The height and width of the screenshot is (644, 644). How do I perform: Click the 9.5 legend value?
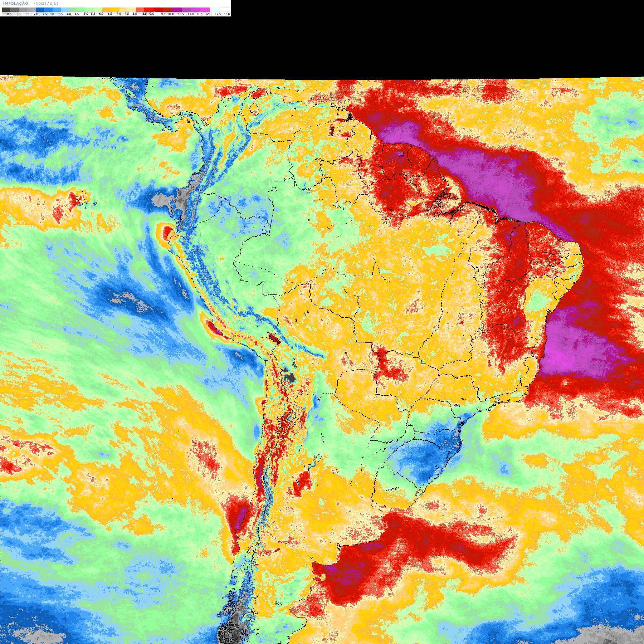[x=163, y=14]
